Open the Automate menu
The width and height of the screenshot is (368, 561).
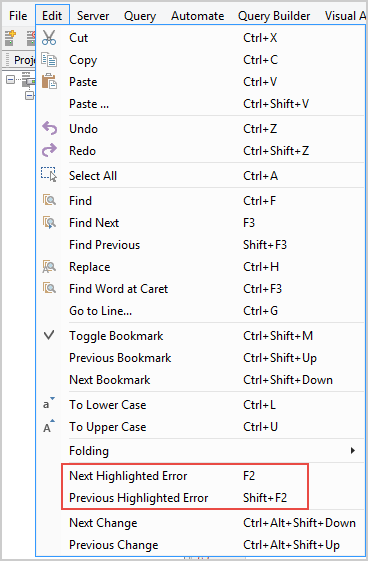(x=197, y=16)
